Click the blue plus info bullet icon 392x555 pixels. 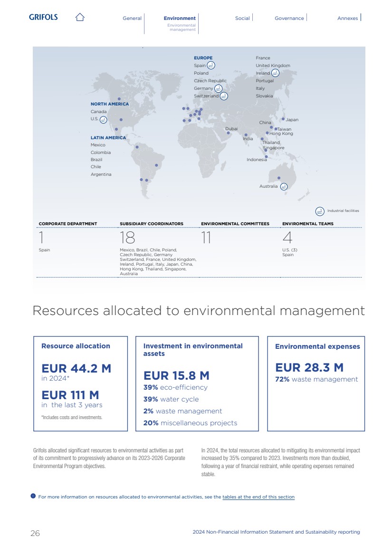[x=33, y=497]
